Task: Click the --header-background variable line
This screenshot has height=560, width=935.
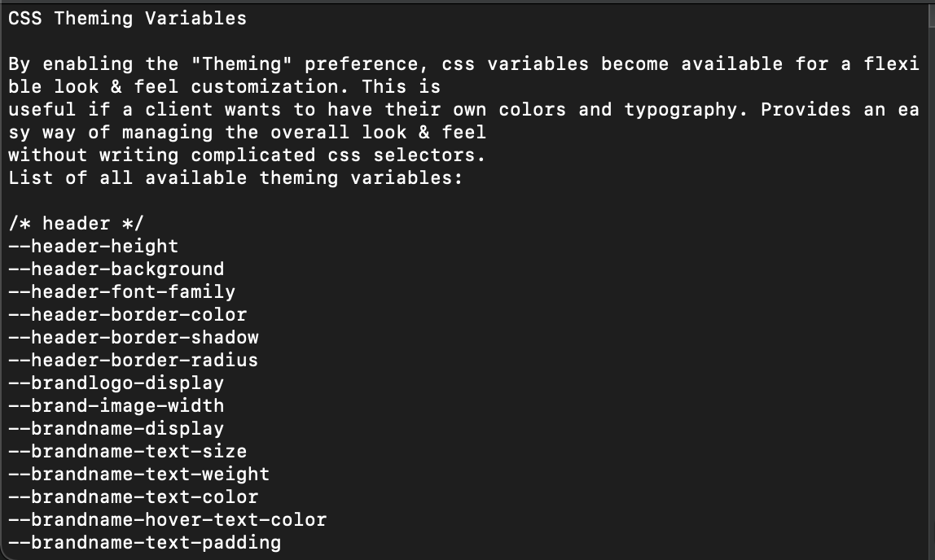Action: [116, 269]
